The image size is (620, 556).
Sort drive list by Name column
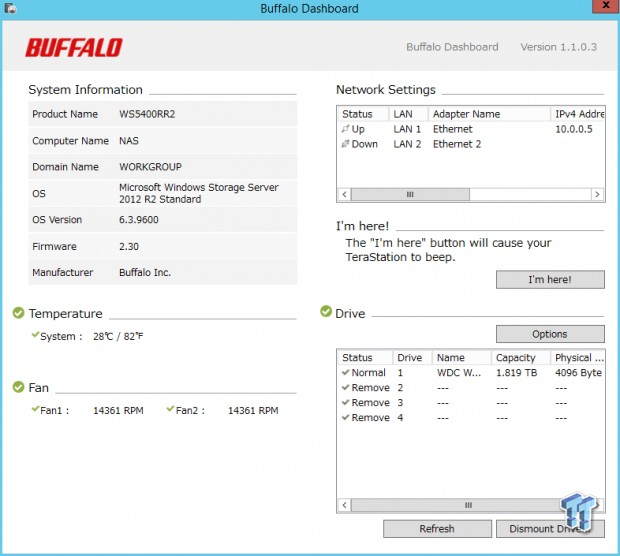(x=462, y=358)
